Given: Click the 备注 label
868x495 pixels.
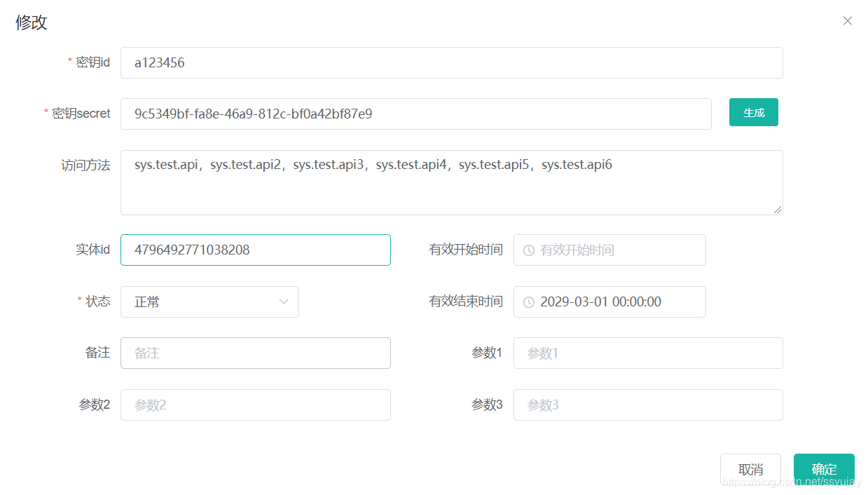Looking at the screenshot, I should point(98,353).
